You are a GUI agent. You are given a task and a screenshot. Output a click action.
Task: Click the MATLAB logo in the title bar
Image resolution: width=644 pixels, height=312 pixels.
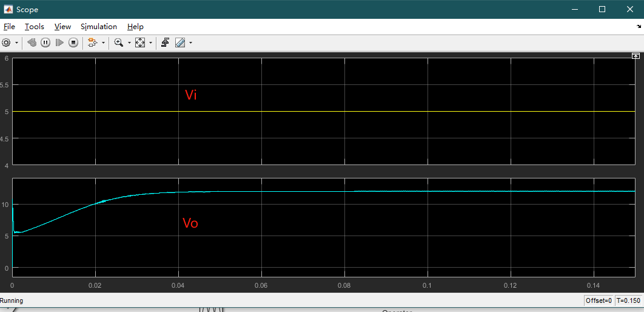click(8, 9)
